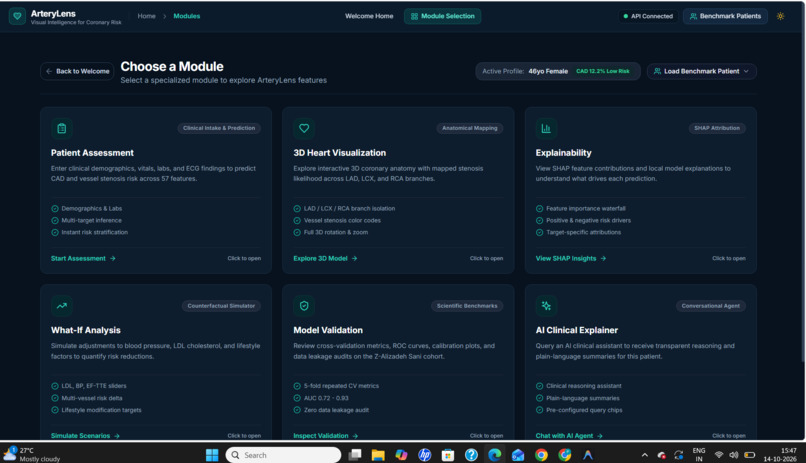Open the Mail app in taskbar
806x463 pixels.
pyautogui.click(x=518, y=455)
